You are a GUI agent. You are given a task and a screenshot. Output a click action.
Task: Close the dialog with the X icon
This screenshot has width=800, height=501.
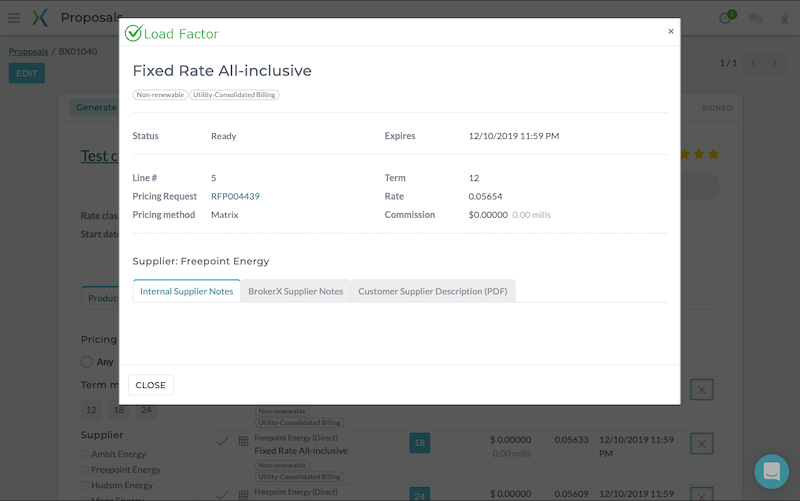671,32
